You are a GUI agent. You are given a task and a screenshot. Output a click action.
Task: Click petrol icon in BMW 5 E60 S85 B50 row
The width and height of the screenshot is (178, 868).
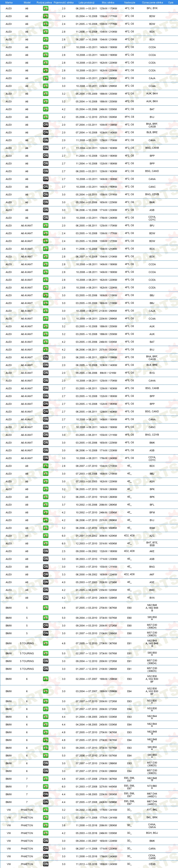[46, 618]
